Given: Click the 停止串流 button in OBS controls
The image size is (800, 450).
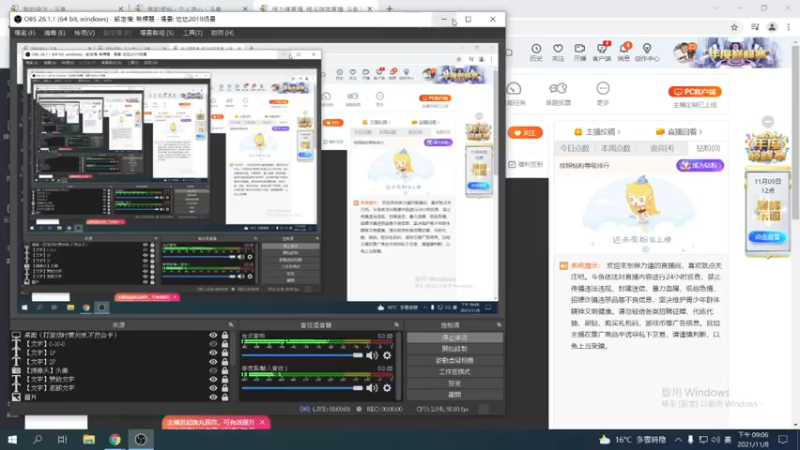Looking at the screenshot, I should tap(455, 338).
